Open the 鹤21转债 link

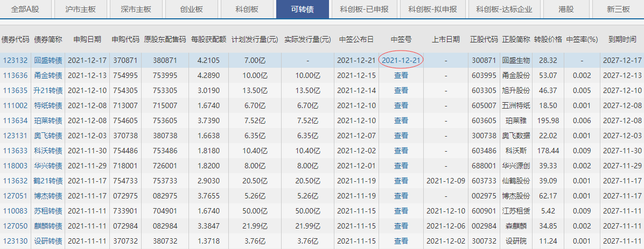pyautogui.click(x=48, y=181)
